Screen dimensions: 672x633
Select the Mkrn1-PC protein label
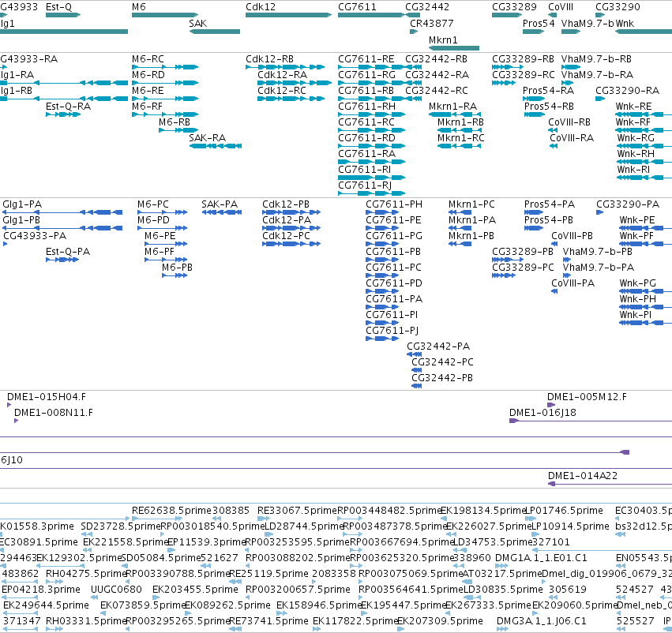click(471, 204)
